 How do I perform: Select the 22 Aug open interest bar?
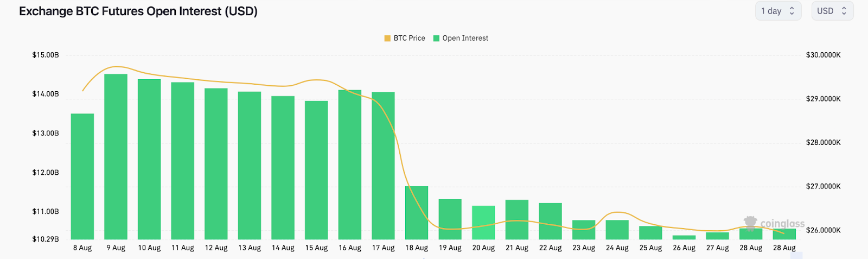[550, 221]
